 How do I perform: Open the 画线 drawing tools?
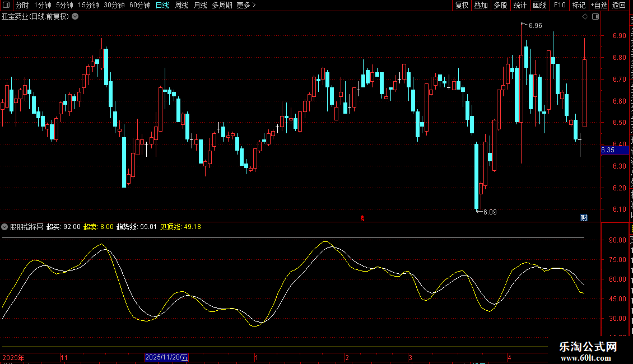pyautogui.click(x=540, y=5)
